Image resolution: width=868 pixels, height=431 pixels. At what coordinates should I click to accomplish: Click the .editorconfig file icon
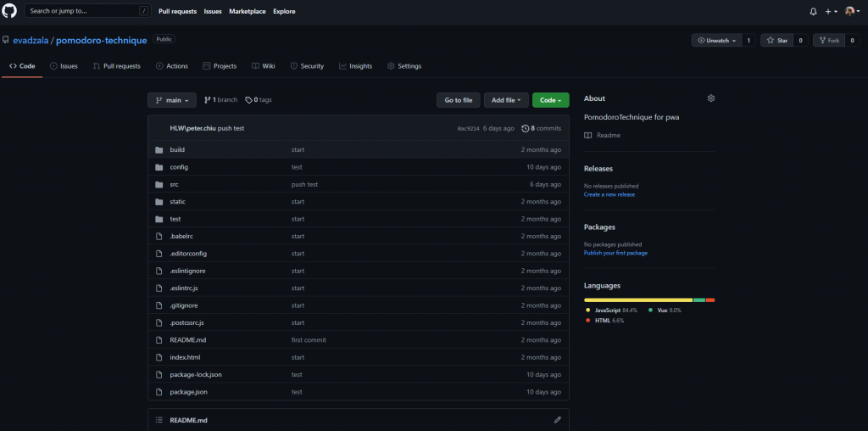(x=159, y=253)
